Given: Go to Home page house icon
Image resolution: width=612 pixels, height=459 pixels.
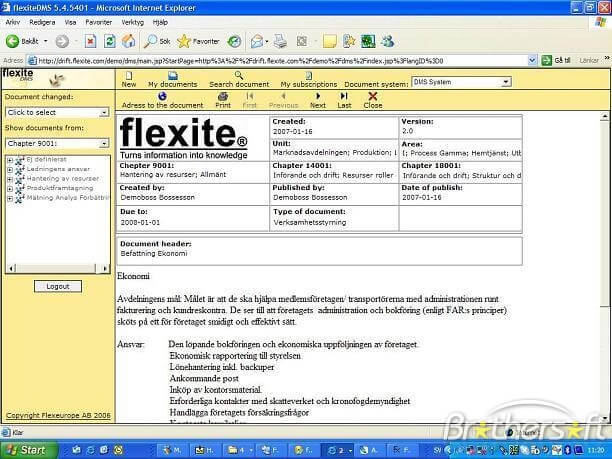Looking at the screenshot, I should 129,41.
